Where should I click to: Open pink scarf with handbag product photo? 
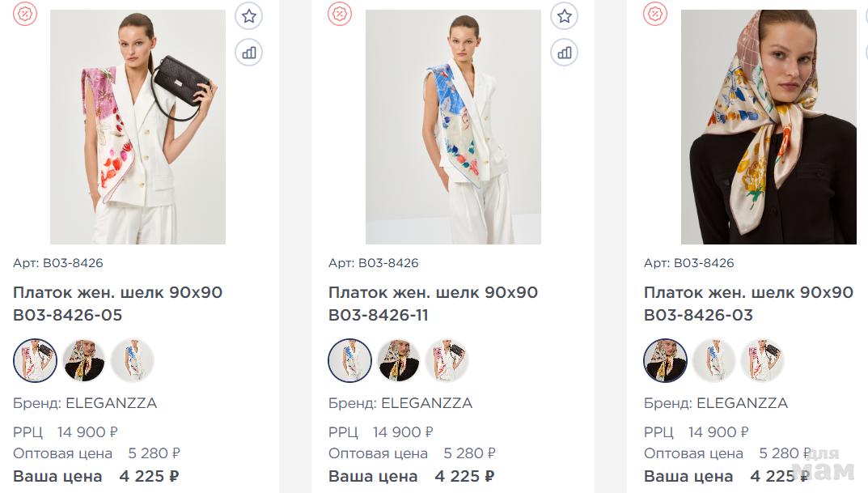tap(138, 127)
